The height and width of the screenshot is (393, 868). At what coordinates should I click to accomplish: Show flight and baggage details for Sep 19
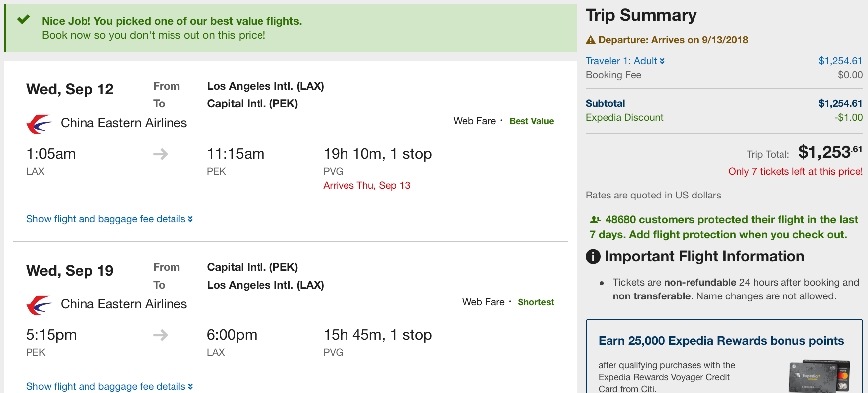pos(109,387)
